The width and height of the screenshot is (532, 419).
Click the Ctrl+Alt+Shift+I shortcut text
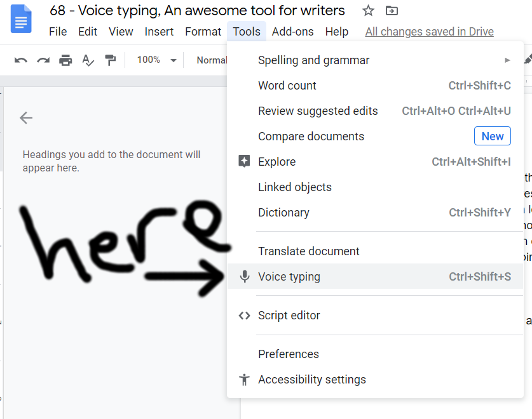click(x=471, y=162)
